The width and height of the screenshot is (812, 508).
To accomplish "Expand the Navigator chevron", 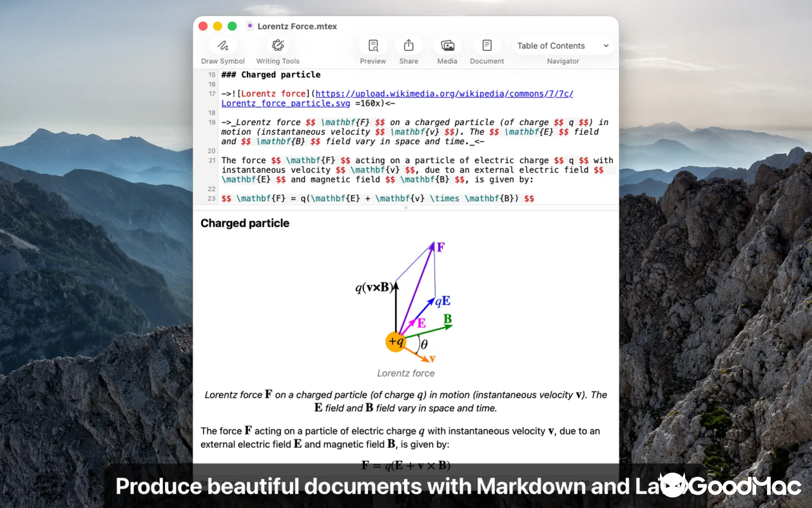I will (605, 45).
